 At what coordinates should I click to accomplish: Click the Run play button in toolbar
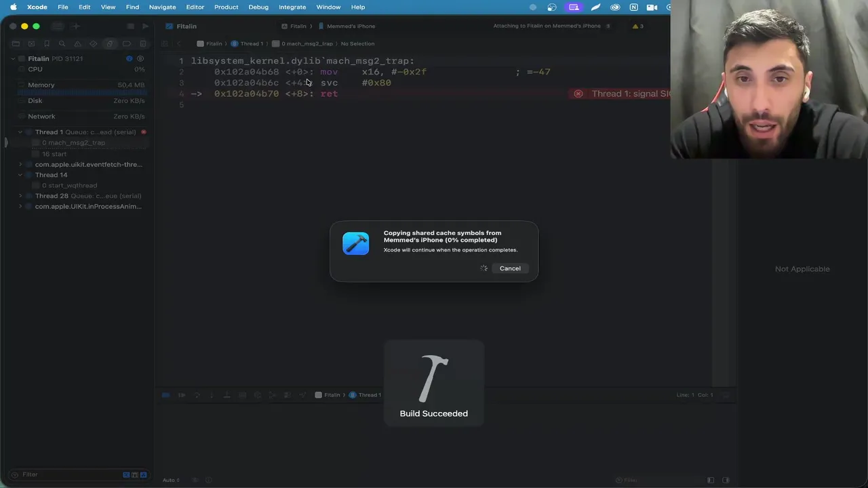coord(145,26)
